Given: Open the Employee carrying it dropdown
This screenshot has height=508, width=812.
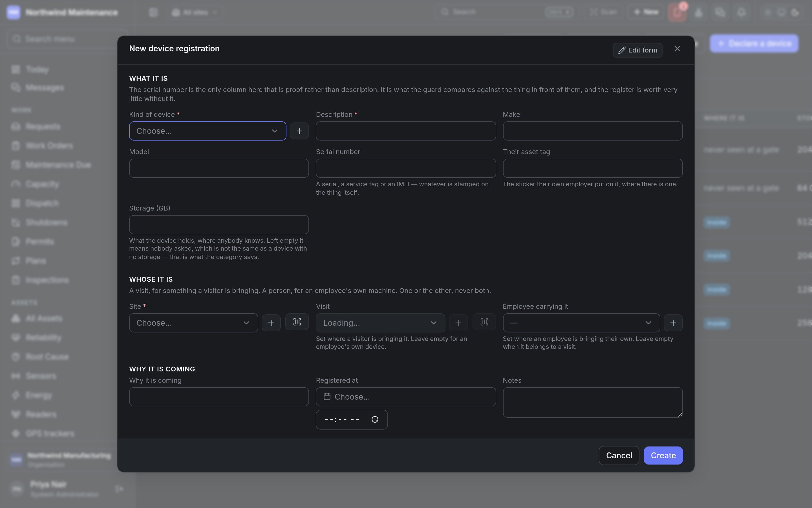Looking at the screenshot, I should [x=581, y=323].
